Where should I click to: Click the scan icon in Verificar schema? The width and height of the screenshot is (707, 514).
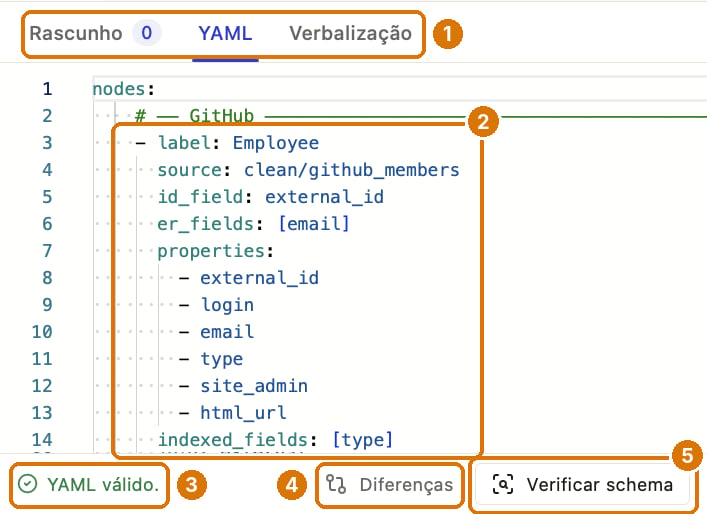pos(503,485)
